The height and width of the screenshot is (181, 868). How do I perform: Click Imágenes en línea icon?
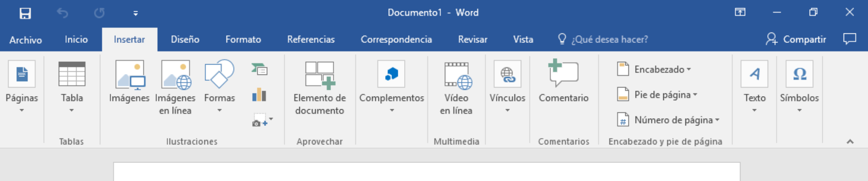(176, 74)
